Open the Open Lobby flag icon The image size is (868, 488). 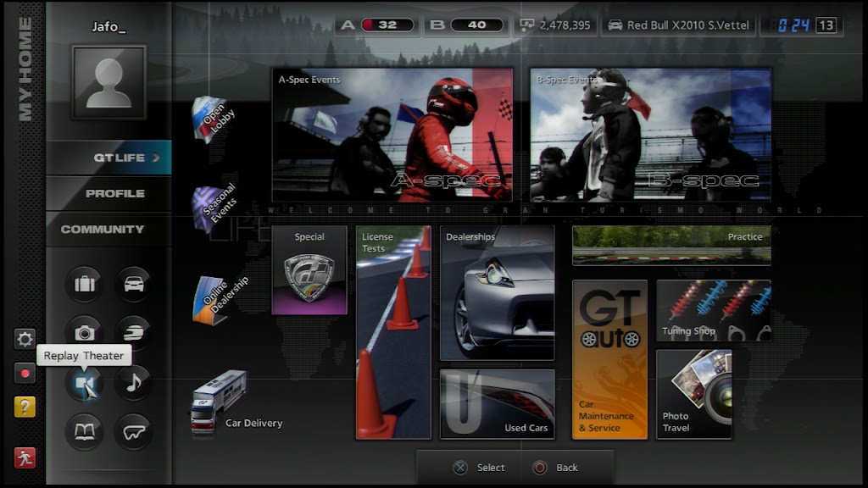[x=214, y=119]
